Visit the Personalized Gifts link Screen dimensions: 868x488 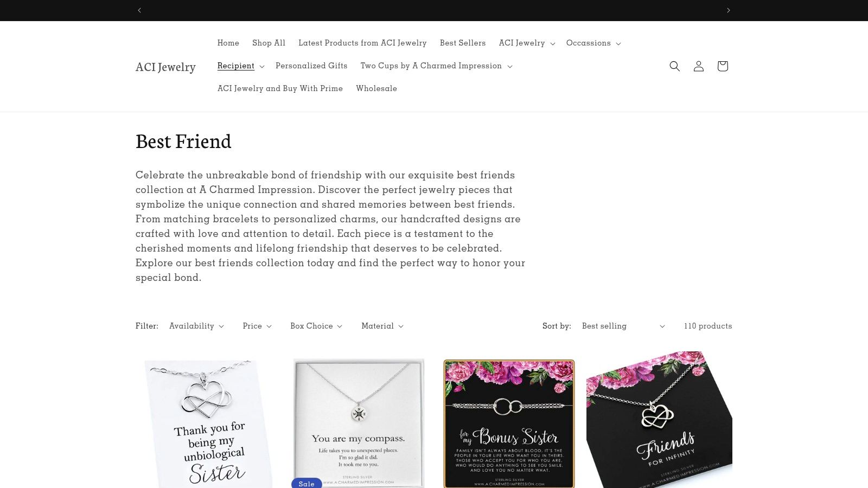311,66
